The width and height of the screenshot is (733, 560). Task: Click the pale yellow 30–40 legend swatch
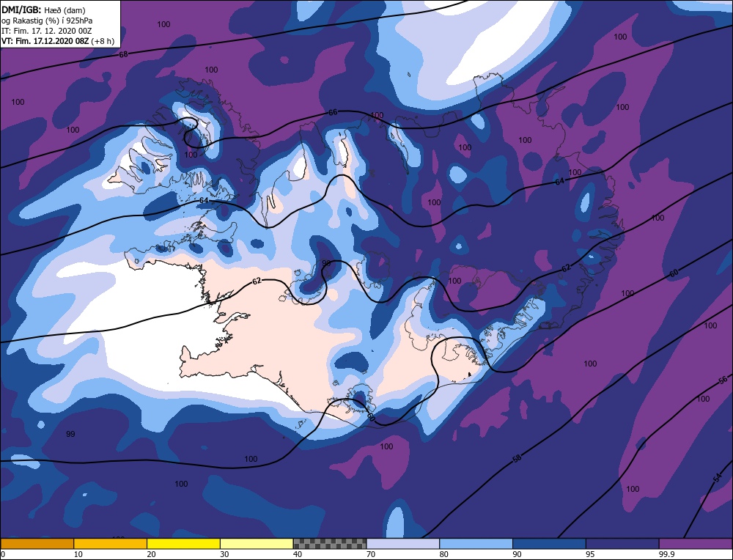tap(257, 544)
